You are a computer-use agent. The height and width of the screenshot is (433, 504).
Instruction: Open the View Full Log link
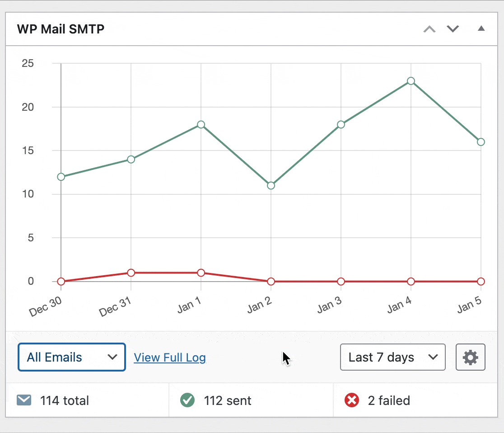[x=170, y=358]
